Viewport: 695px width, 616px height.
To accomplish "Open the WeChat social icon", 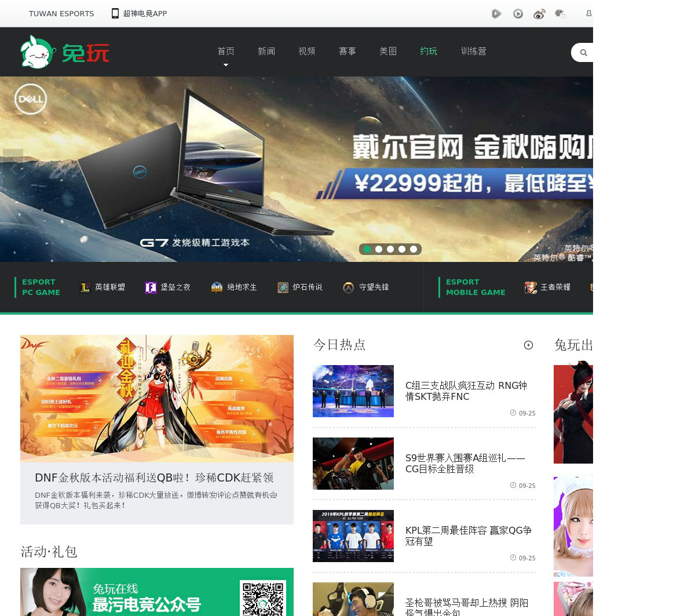I will click(560, 13).
